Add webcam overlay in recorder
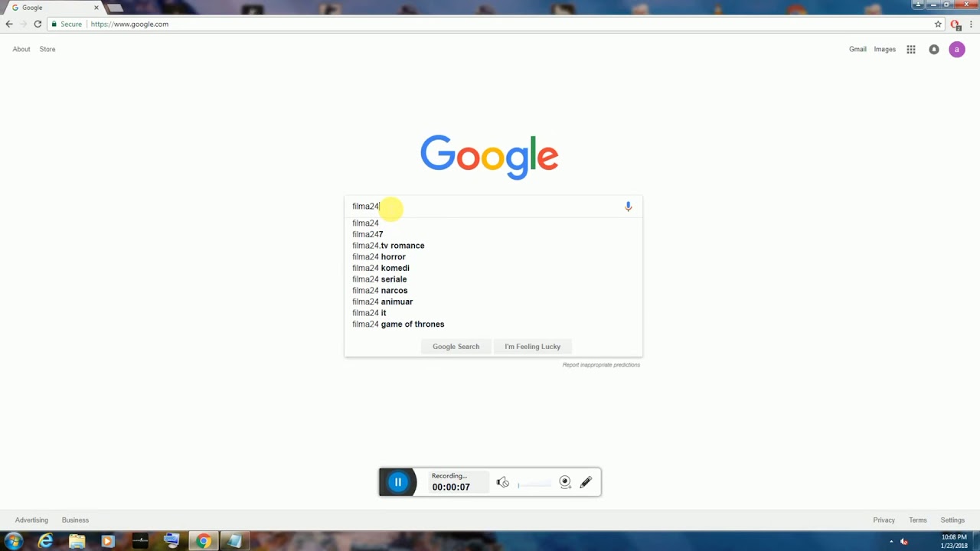 point(565,482)
